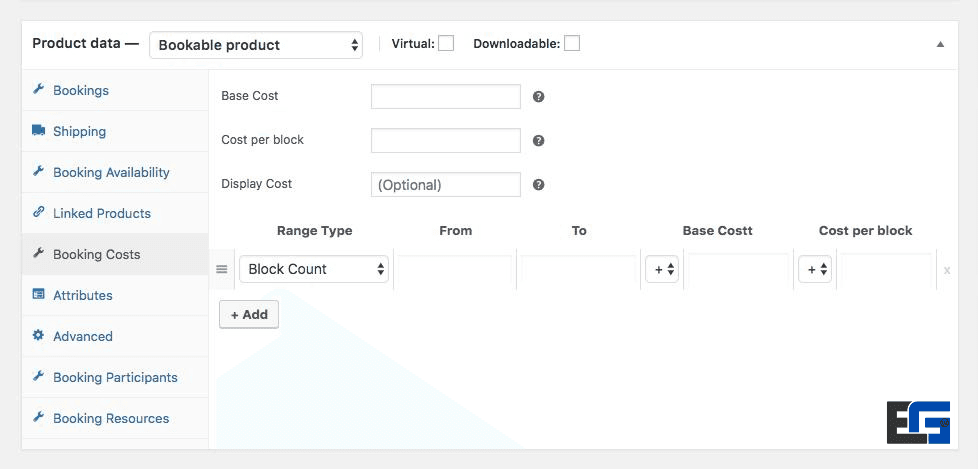Remove the cost row with the x icon

[947, 270]
